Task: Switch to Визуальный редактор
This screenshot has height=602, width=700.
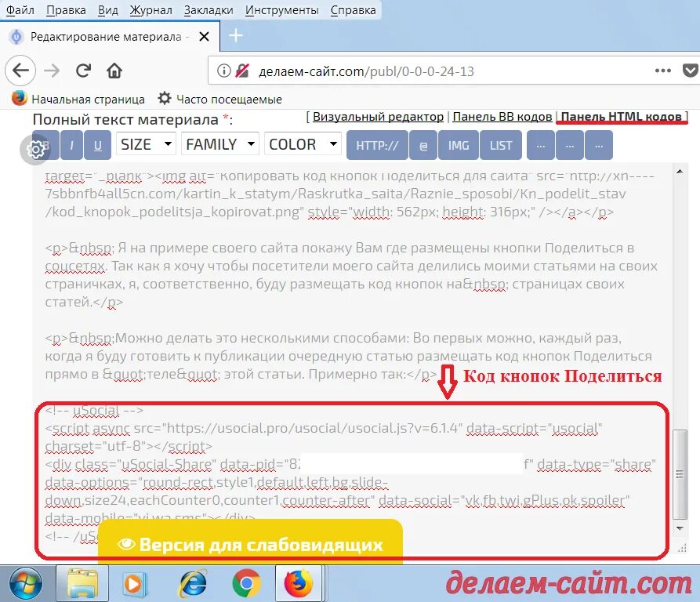Action: 378,117
